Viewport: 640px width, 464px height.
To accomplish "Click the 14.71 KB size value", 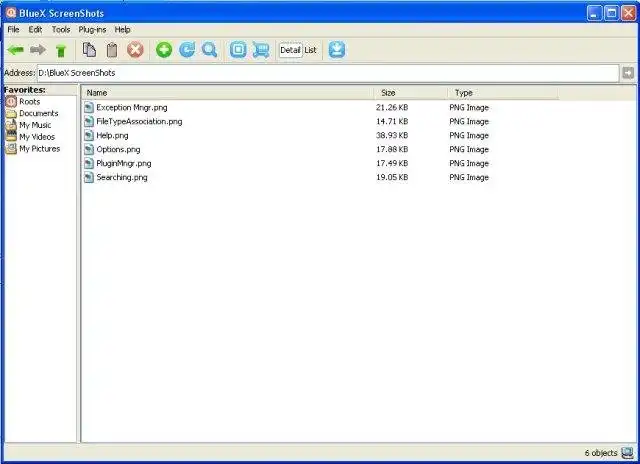I will pos(392,122).
